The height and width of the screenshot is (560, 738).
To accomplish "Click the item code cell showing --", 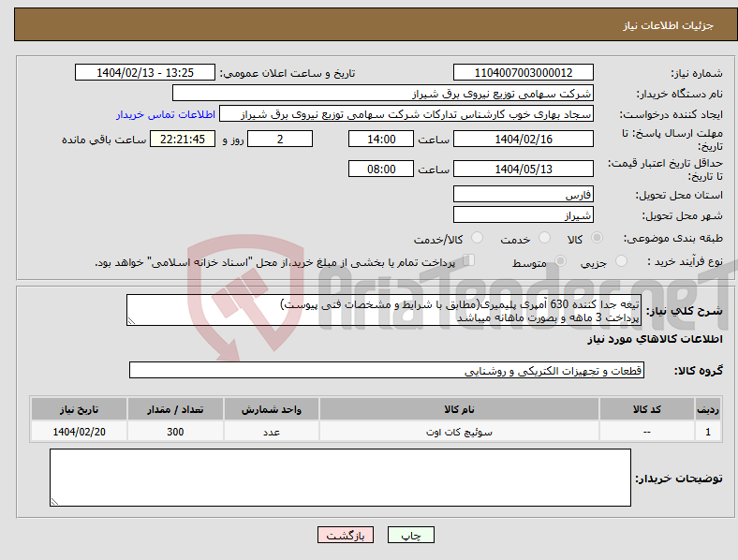I will tap(647, 432).
